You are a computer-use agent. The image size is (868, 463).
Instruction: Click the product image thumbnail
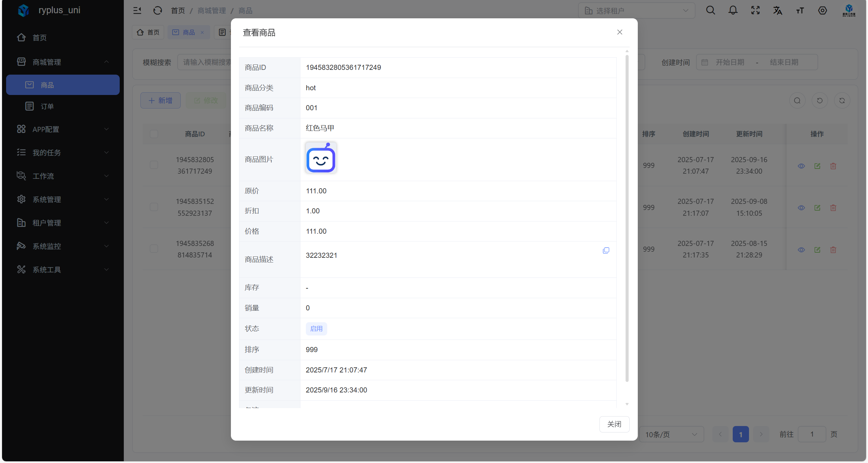coord(321,158)
